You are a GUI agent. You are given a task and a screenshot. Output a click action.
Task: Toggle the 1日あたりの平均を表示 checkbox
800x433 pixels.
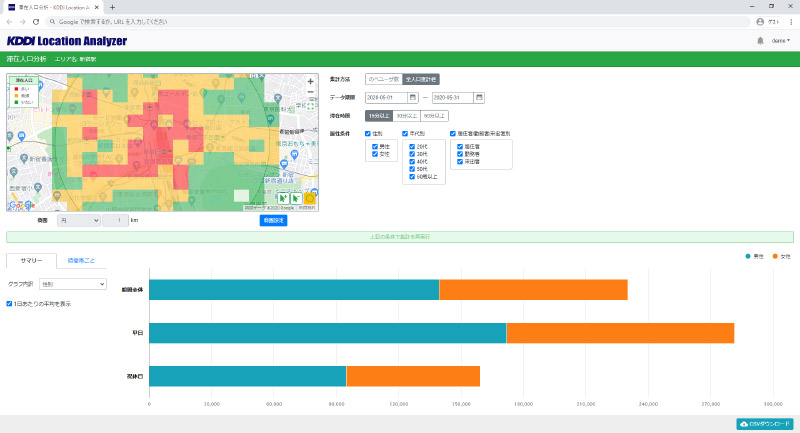(9, 304)
